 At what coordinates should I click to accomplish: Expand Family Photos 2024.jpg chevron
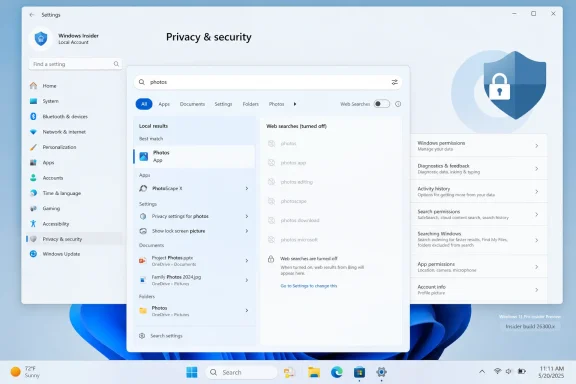click(247, 280)
